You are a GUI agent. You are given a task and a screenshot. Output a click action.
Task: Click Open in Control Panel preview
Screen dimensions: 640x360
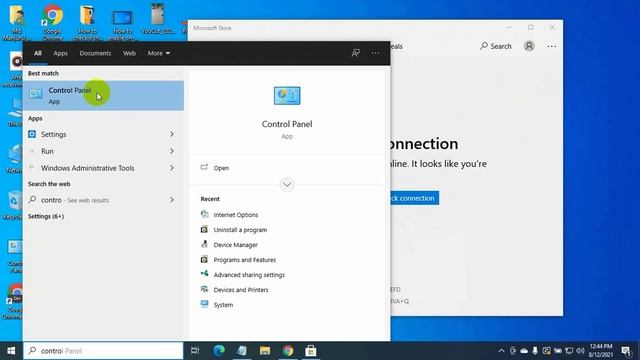(x=221, y=168)
